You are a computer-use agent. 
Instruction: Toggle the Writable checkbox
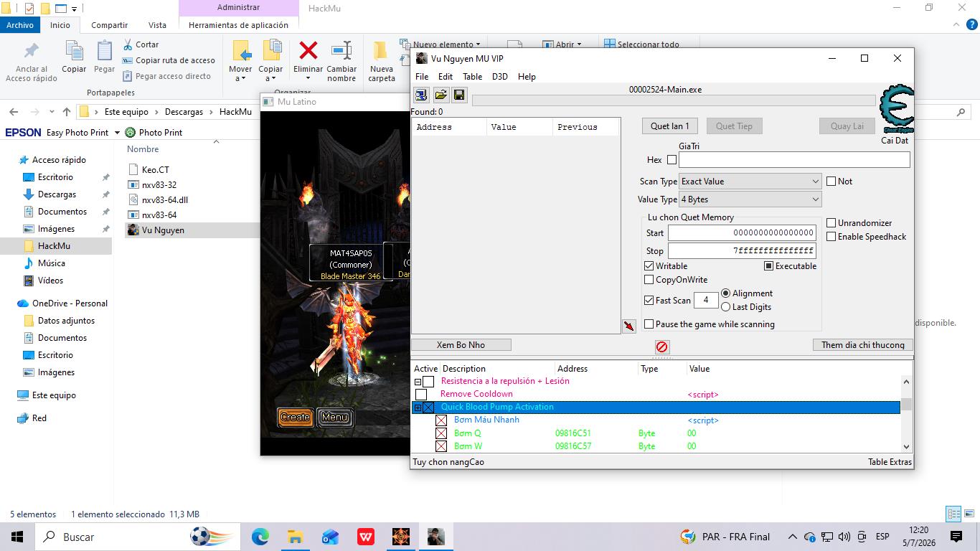(649, 266)
